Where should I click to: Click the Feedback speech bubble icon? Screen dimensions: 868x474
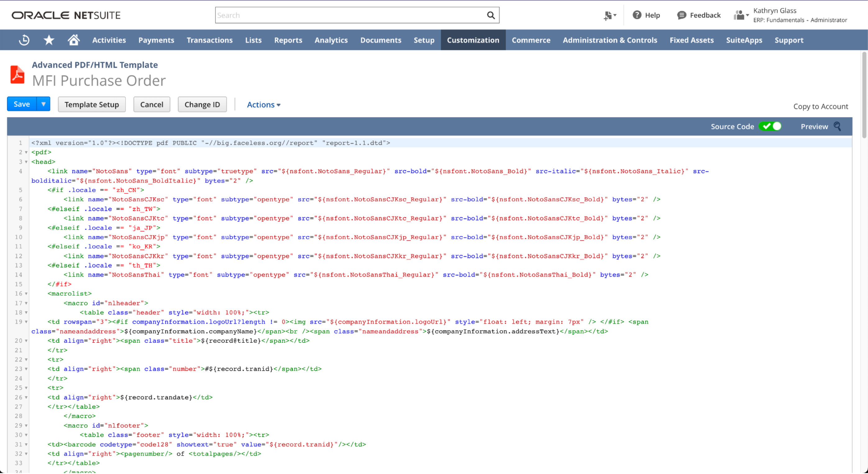pyautogui.click(x=682, y=15)
